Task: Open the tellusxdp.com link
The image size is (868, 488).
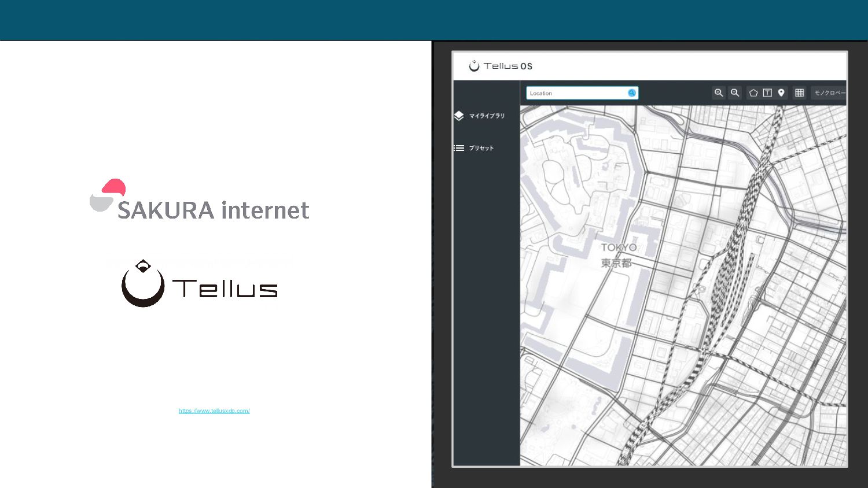Action: pyautogui.click(x=214, y=411)
